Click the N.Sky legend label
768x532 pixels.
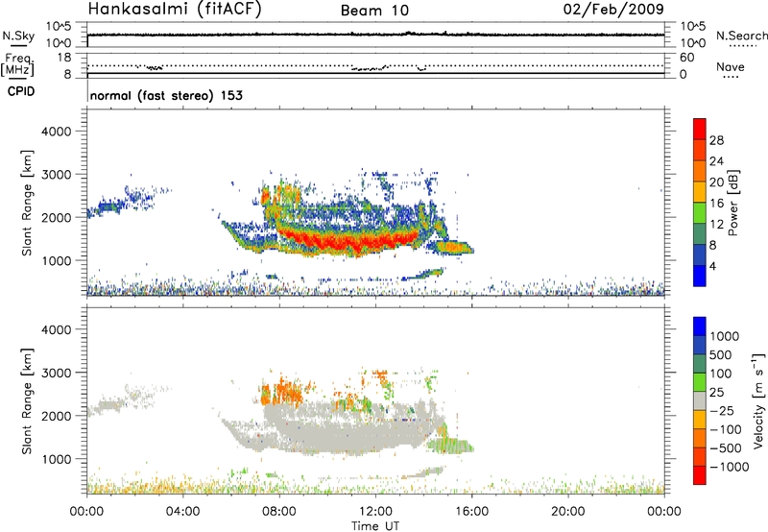point(18,36)
